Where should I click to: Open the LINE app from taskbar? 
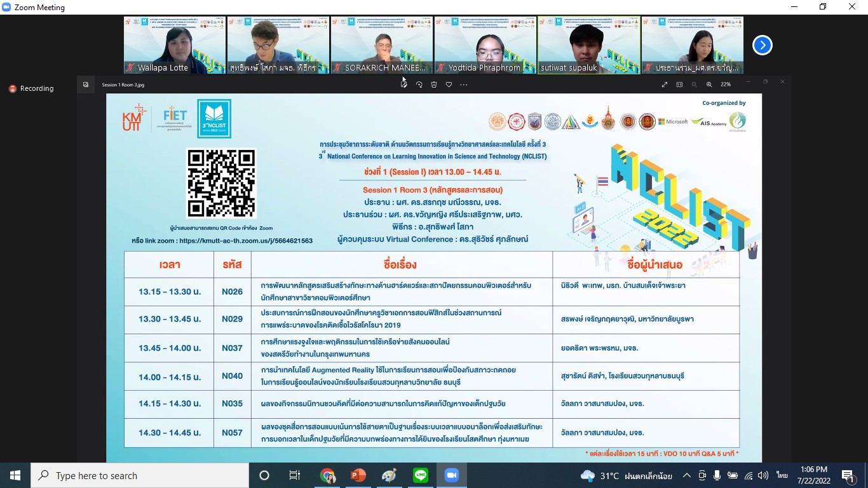point(421,476)
